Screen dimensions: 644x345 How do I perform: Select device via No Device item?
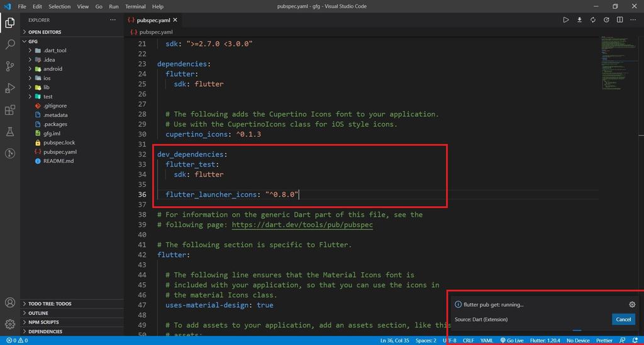click(x=578, y=341)
